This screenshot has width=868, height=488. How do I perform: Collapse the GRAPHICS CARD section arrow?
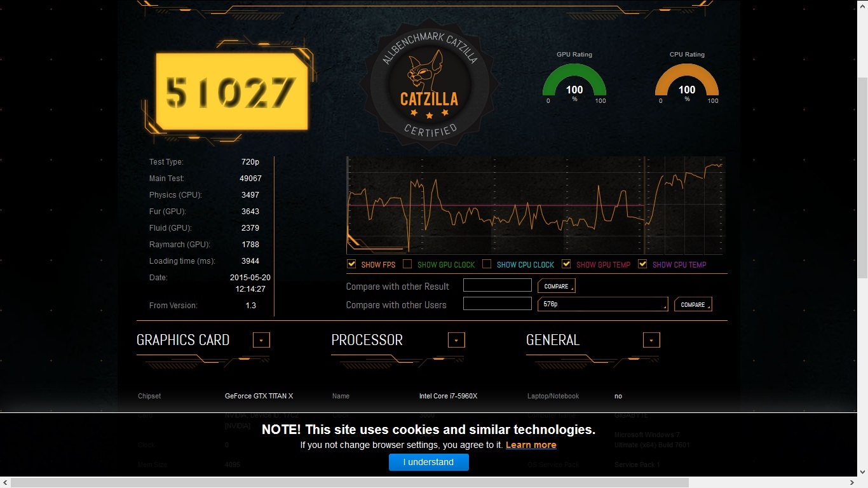(x=261, y=340)
